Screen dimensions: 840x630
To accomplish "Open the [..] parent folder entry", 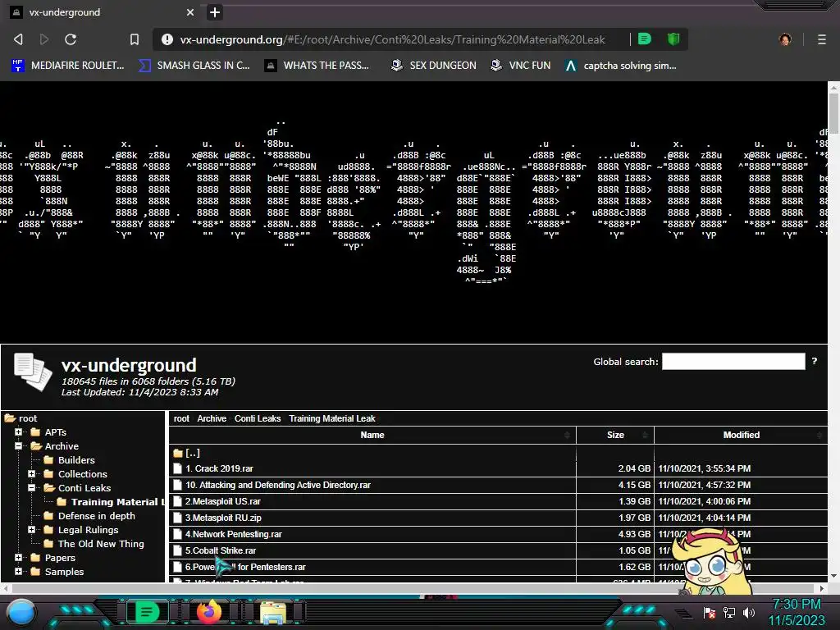I will (192, 453).
